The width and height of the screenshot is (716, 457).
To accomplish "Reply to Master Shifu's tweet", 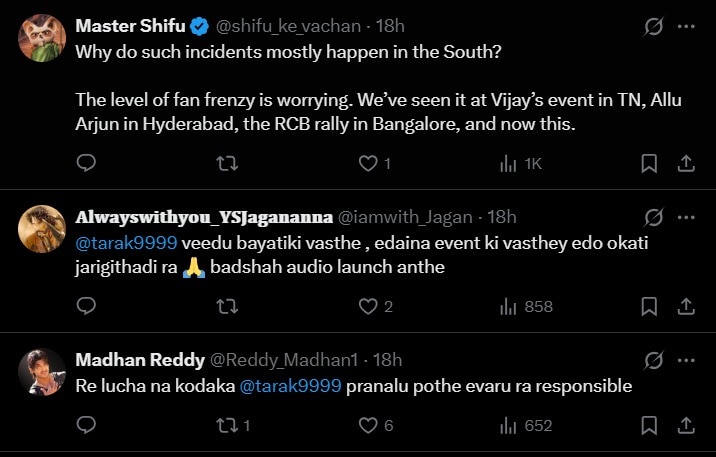I will (87, 163).
